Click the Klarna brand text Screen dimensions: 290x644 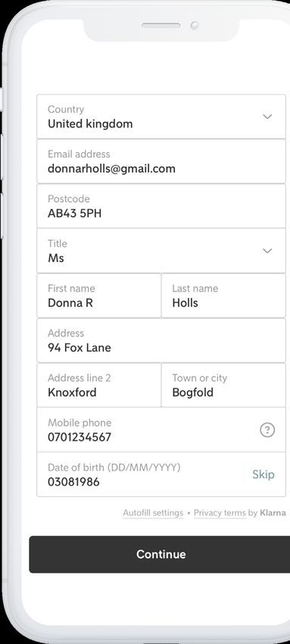(x=273, y=513)
